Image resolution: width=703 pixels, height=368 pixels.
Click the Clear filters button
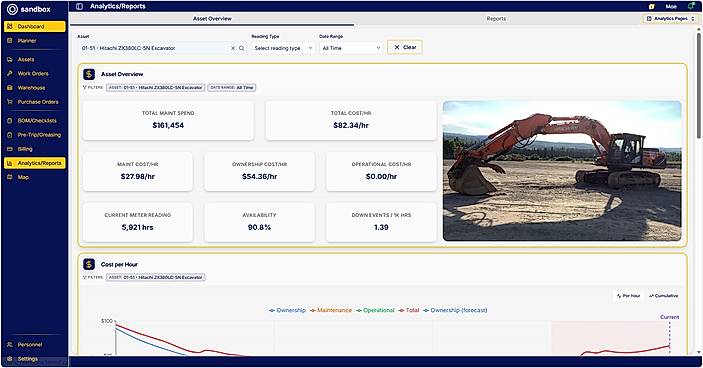point(404,47)
